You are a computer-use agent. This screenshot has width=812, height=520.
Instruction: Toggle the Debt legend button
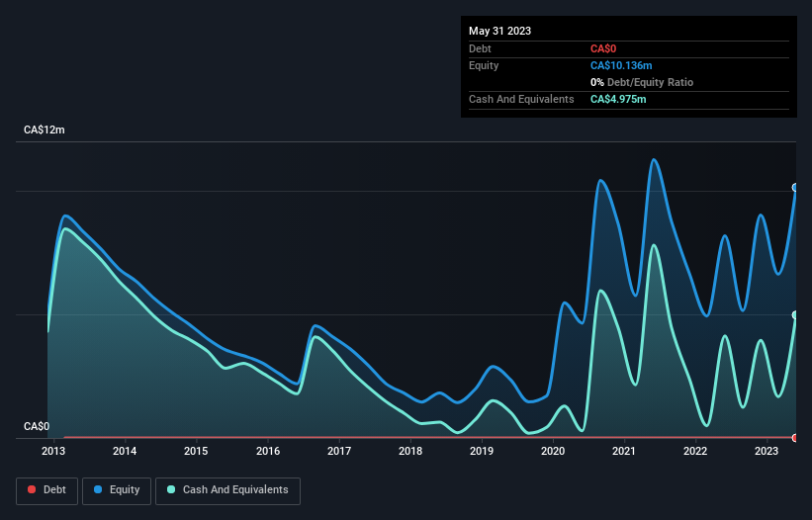point(47,490)
